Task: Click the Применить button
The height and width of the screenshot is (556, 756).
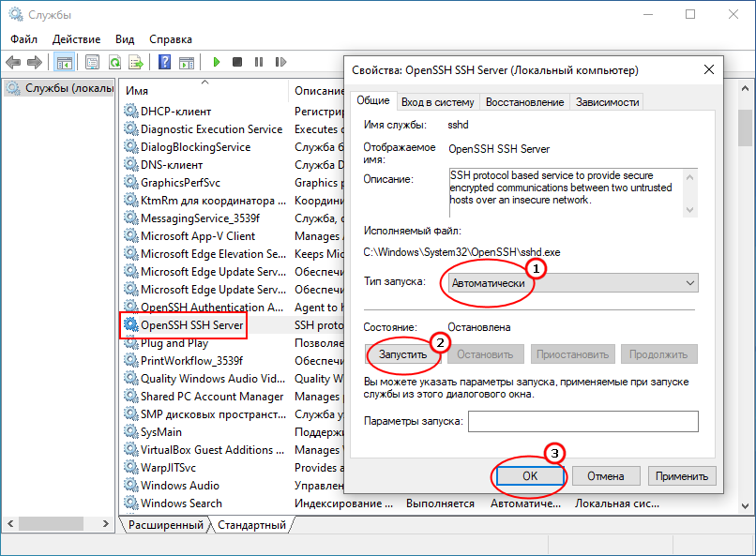Action: (x=682, y=476)
